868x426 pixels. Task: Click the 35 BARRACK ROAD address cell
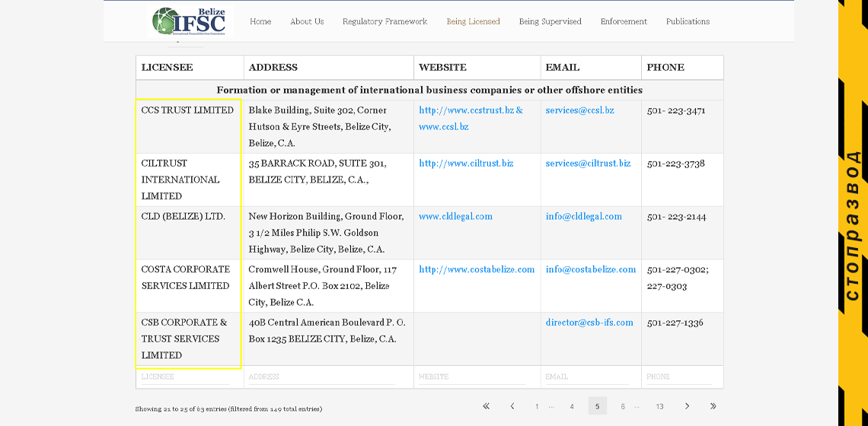click(329, 180)
